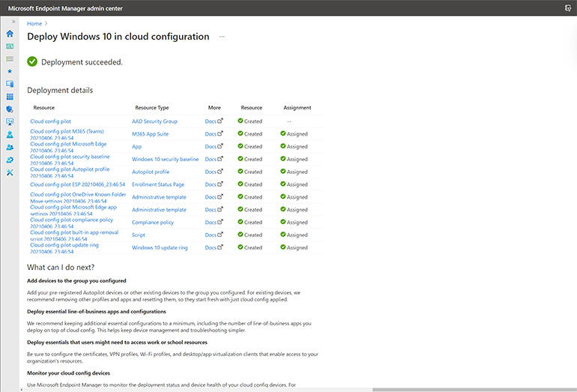Screen dimensions: 577x392
Task: Open Cloud config pilot update ring link
Action: 64,248
